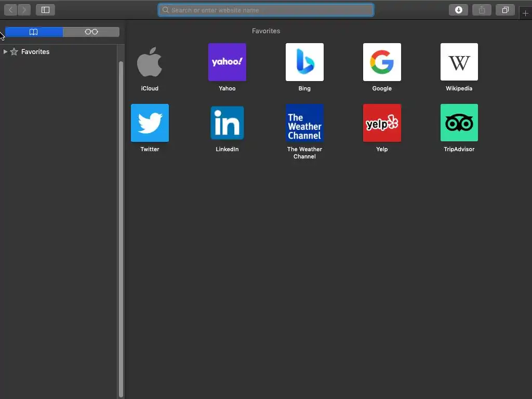Viewport: 532px width, 399px height.
Task: Open the Share menu
Action: coord(482,10)
